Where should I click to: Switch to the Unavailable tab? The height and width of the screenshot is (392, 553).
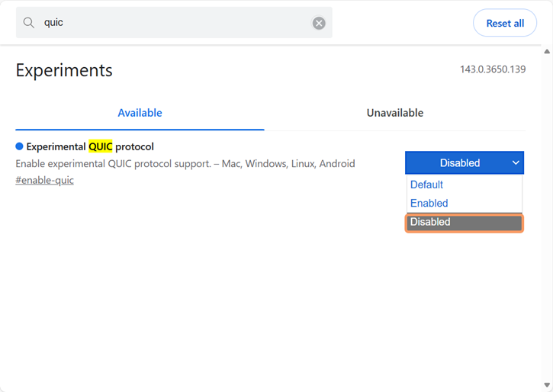tap(394, 113)
